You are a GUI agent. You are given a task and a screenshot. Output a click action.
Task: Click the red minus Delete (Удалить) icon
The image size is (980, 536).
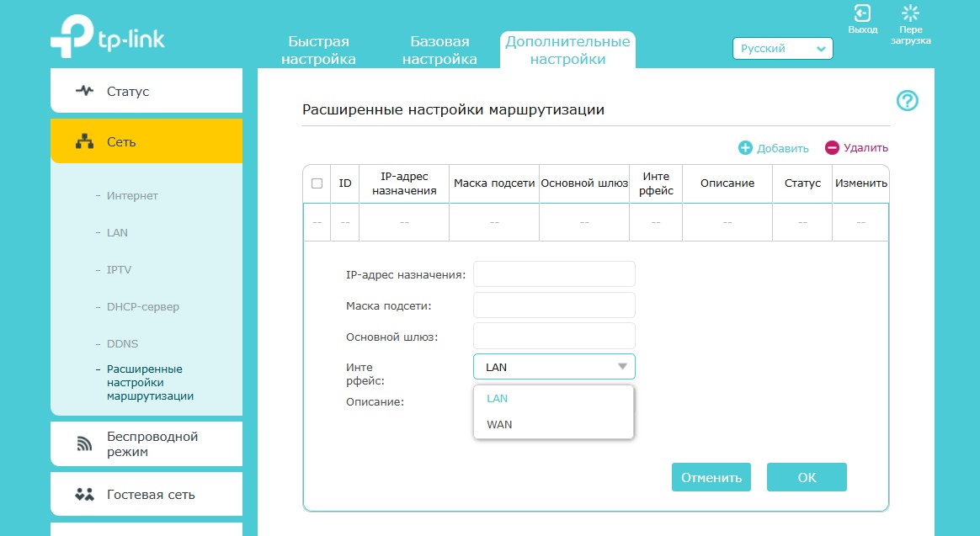[832, 148]
